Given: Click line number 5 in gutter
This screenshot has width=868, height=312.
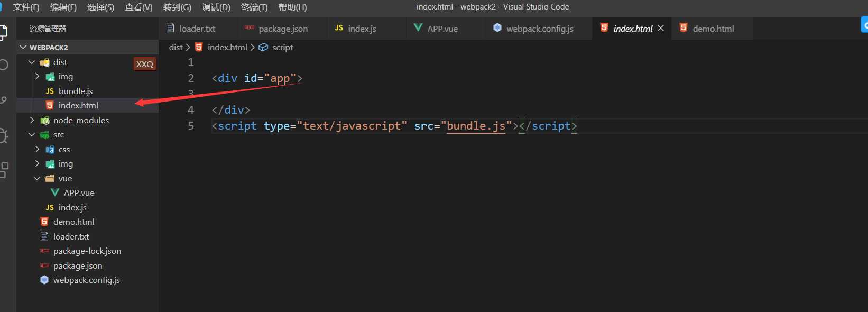Looking at the screenshot, I should click(x=191, y=126).
